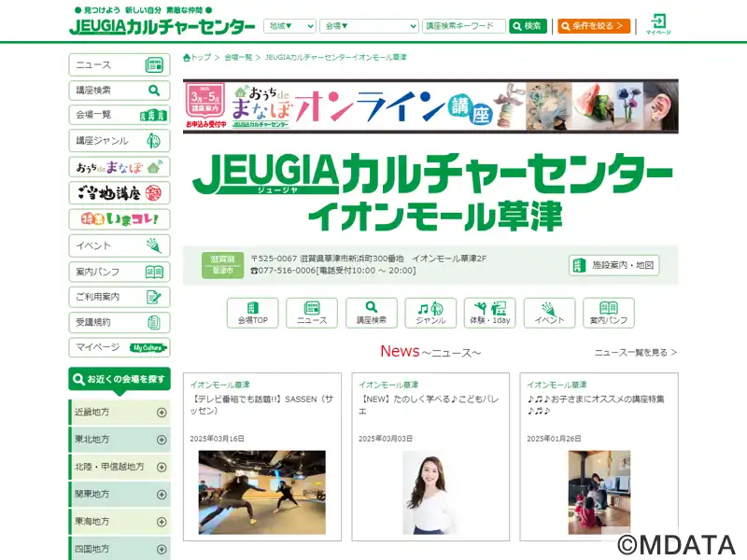This screenshot has height=560, width=747.
Task: Click the 体験・1day icon button
Action: click(x=489, y=313)
